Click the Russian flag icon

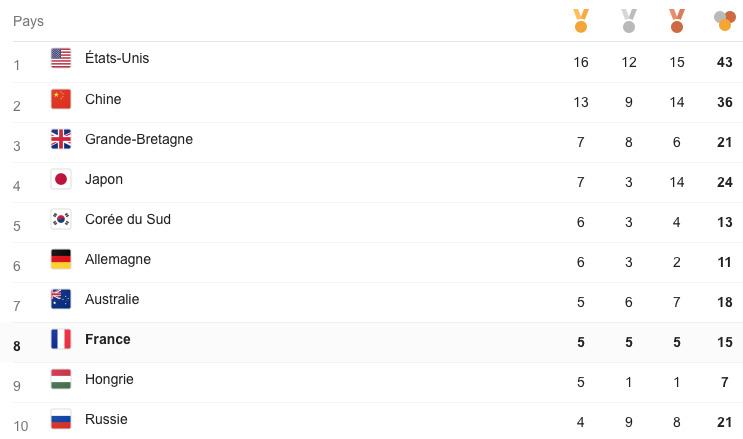point(61,419)
